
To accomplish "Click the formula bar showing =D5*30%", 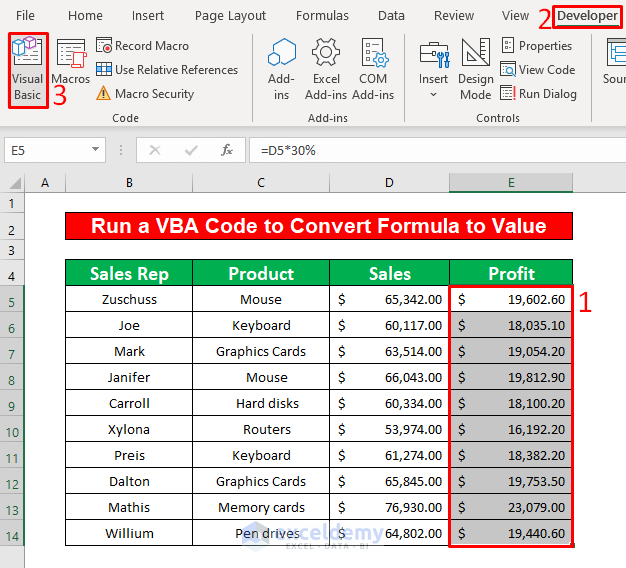I will click(430, 150).
